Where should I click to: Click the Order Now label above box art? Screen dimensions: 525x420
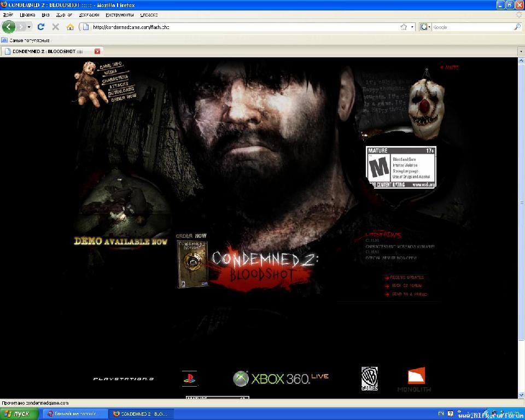191,236
